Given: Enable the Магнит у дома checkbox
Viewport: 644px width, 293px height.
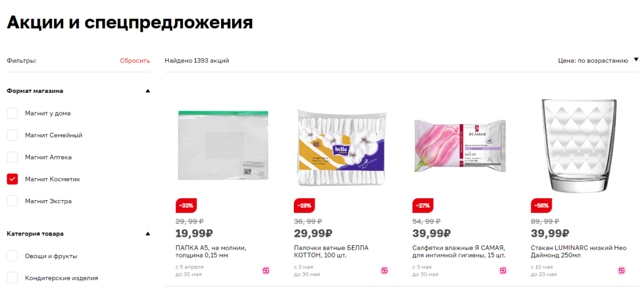Looking at the screenshot, I should tap(12, 113).
